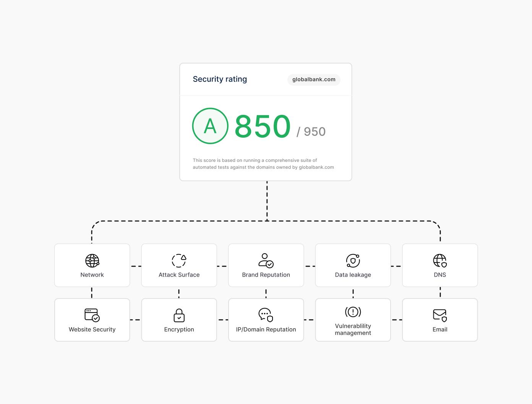Click the Network globe icon
This screenshot has width=532, height=404.
92,261
